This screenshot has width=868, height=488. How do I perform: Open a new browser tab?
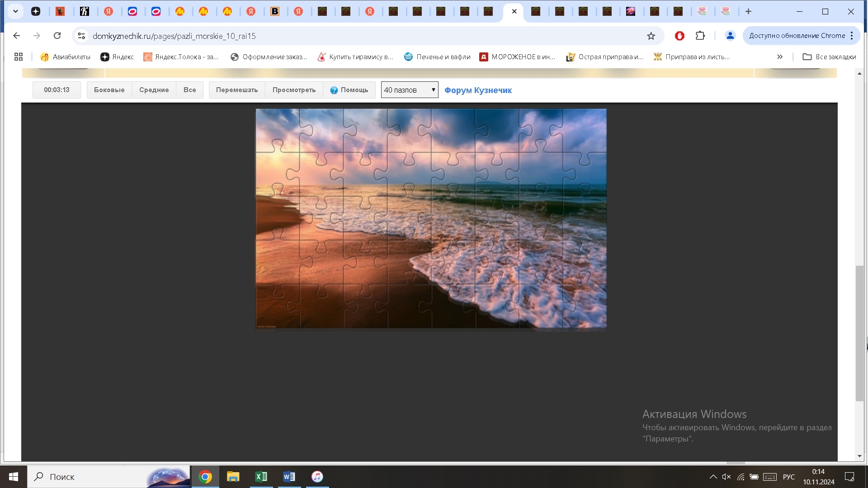coord(748,11)
